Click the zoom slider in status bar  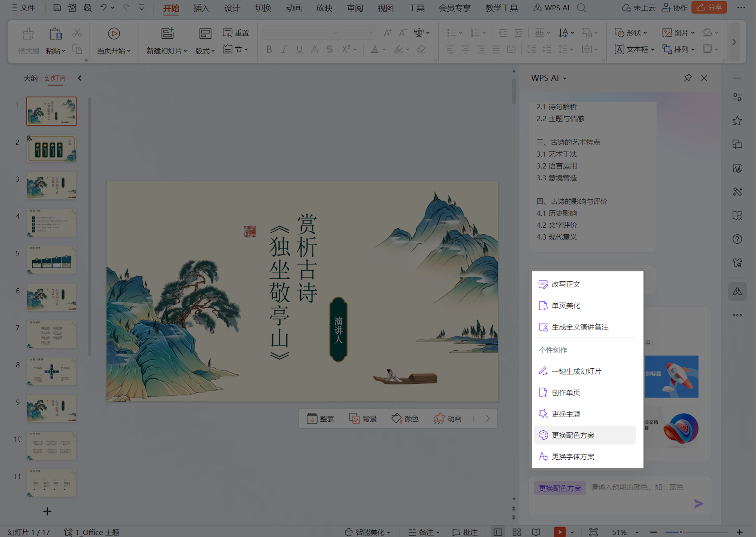click(681, 532)
